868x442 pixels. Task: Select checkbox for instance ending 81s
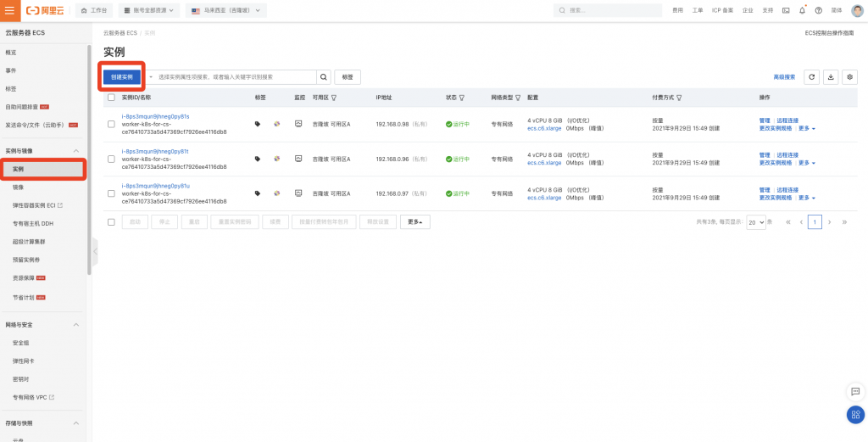point(111,124)
